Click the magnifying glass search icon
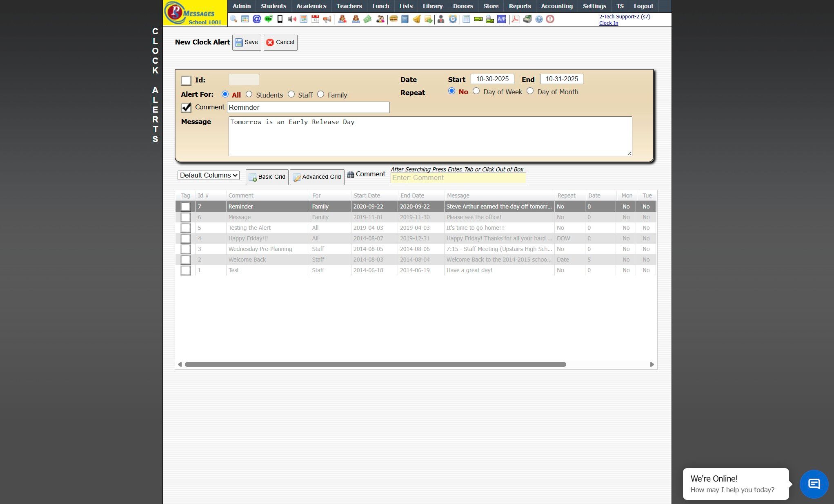Screen dimensions: 834x504 [234, 19]
